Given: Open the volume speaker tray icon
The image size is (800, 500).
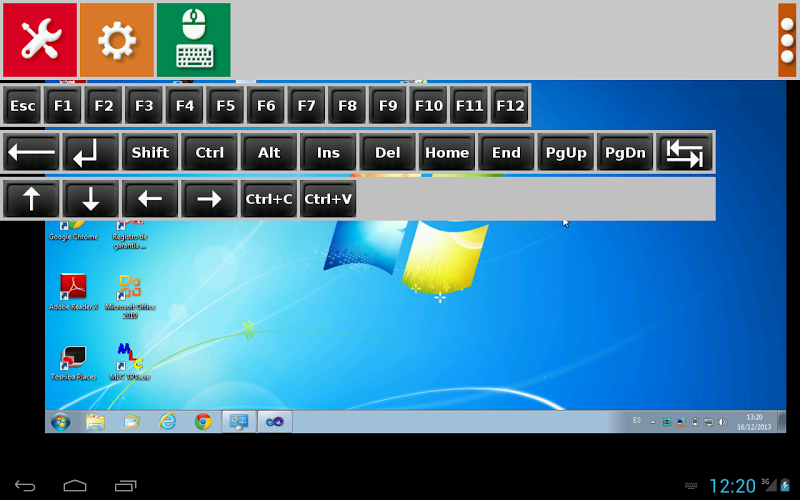Looking at the screenshot, I should (722, 422).
